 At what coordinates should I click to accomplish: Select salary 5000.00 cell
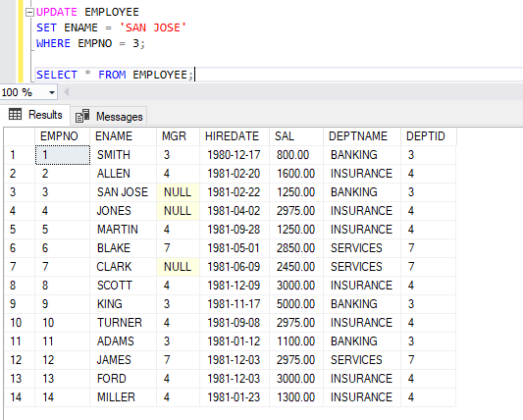click(x=296, y=304)
